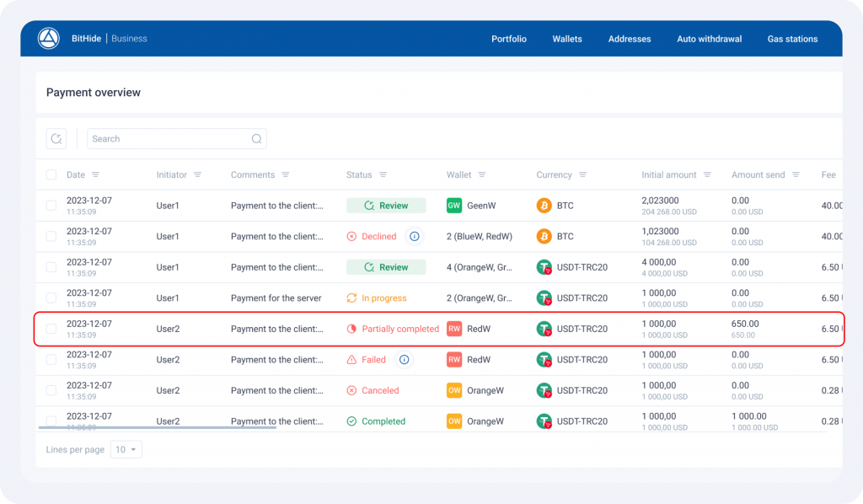Open the Auto withdrawal menu item

click(x=709, y=39)
